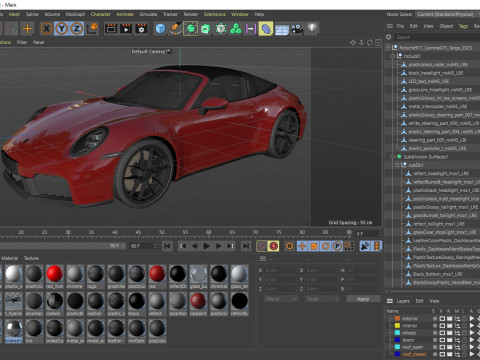480x360 pixels.
Task: Open the MoGraph menu
Action: coord(75,14)
